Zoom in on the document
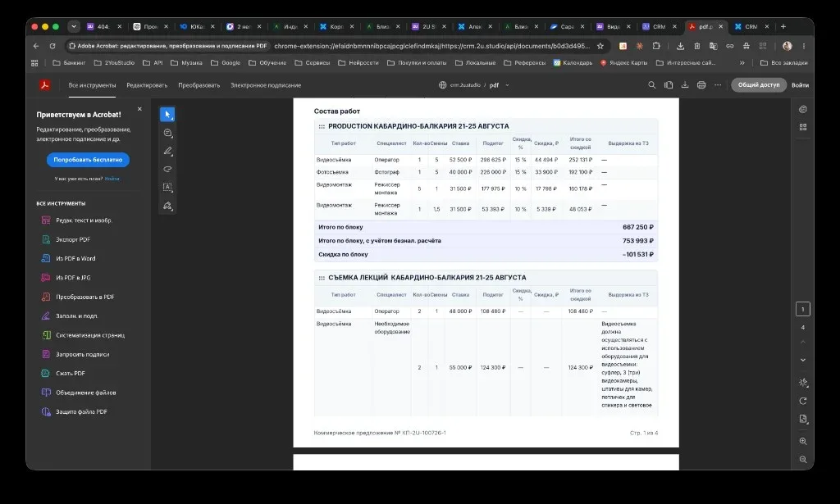The height and width of the screenshot is (504, 840). 803,442
